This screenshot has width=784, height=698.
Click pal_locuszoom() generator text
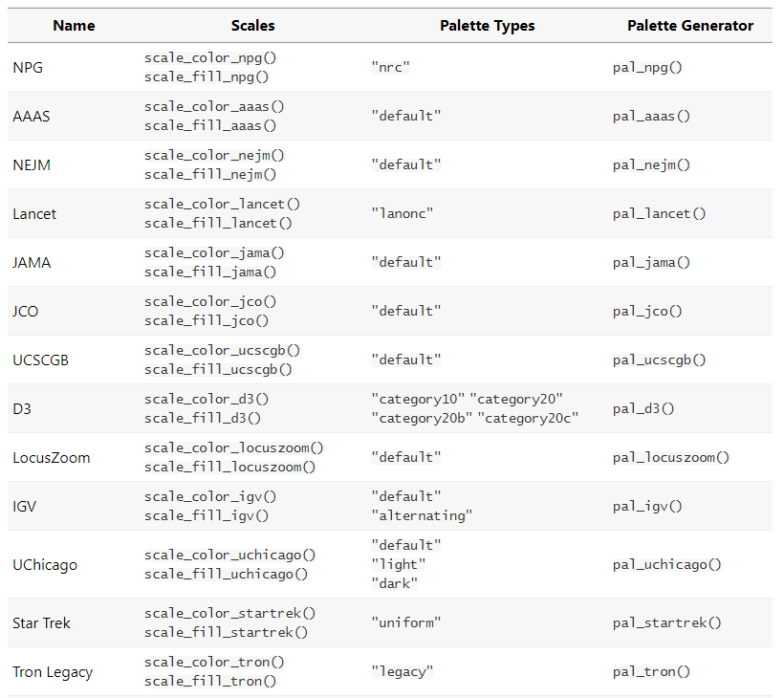tap(671, 457)
